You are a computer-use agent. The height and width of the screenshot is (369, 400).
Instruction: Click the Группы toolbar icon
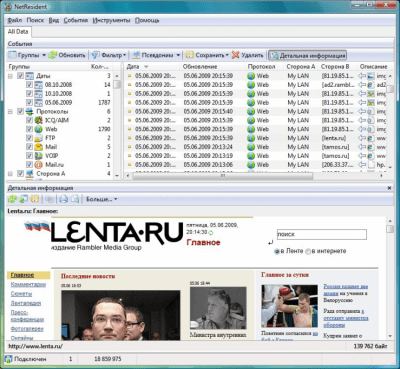(x=12, y=55)
